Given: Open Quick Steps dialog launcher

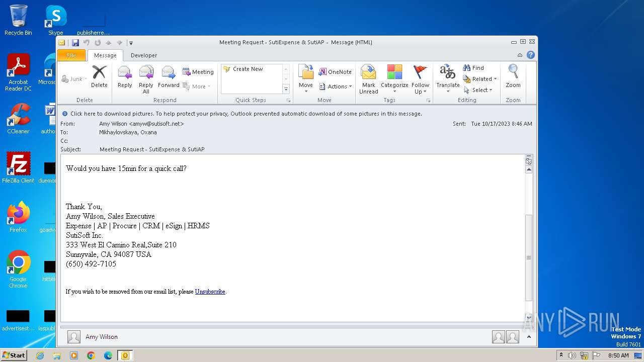Looking at the screenshot, I should tap(289, 101).
